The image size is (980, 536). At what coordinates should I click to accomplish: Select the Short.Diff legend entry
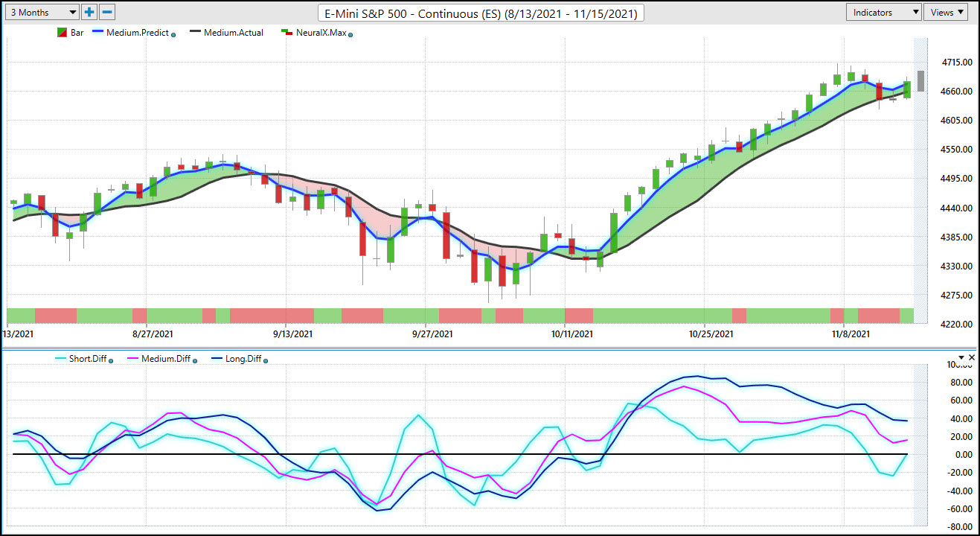coord(88,360)
